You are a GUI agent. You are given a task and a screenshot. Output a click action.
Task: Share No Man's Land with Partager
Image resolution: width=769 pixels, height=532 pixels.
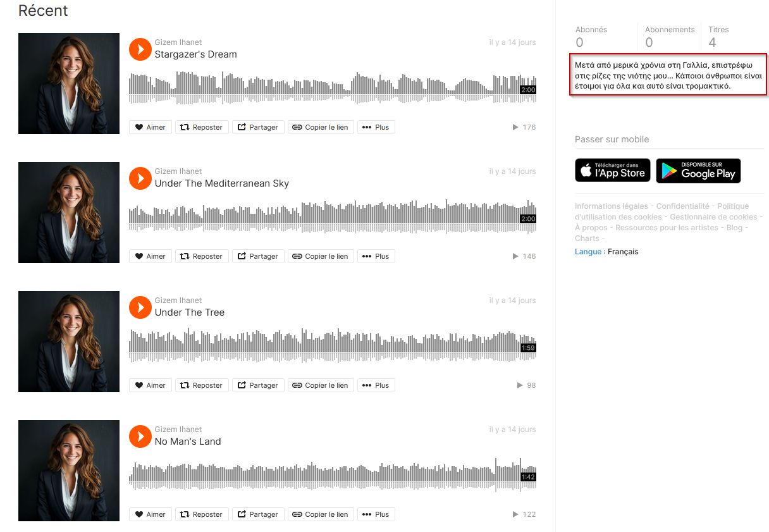pos(258,514)
